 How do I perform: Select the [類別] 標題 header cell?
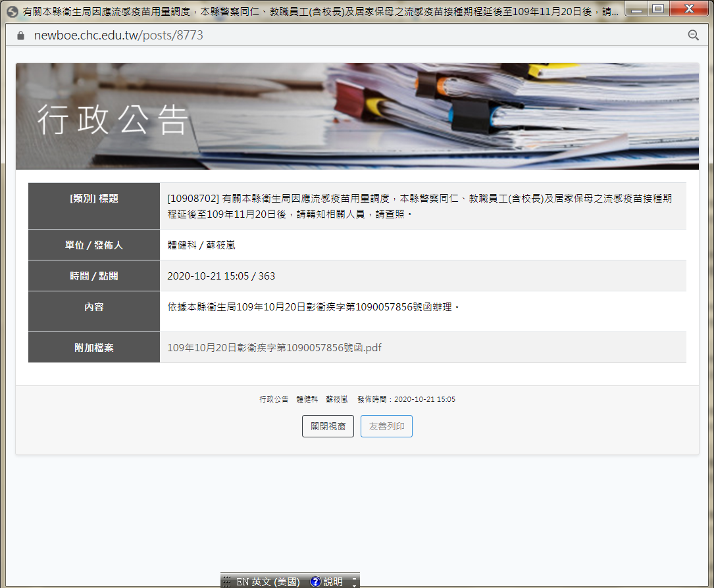[x=94, y=206]
